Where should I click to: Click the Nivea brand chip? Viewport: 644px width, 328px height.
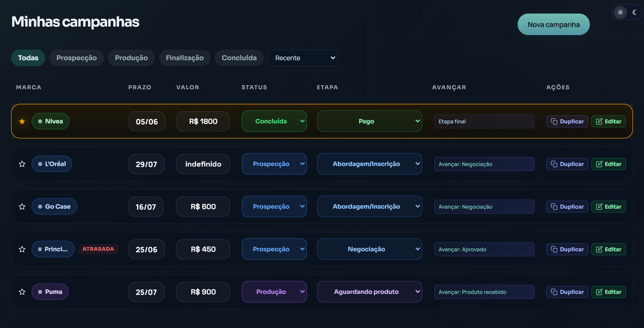coord(51,121)
